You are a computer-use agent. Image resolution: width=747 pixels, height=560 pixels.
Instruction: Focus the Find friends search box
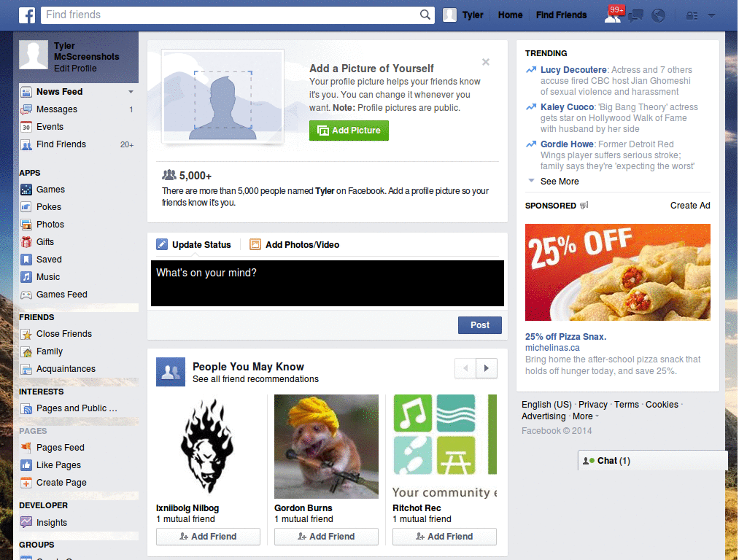pyautogui.click(x=230, y=15)
